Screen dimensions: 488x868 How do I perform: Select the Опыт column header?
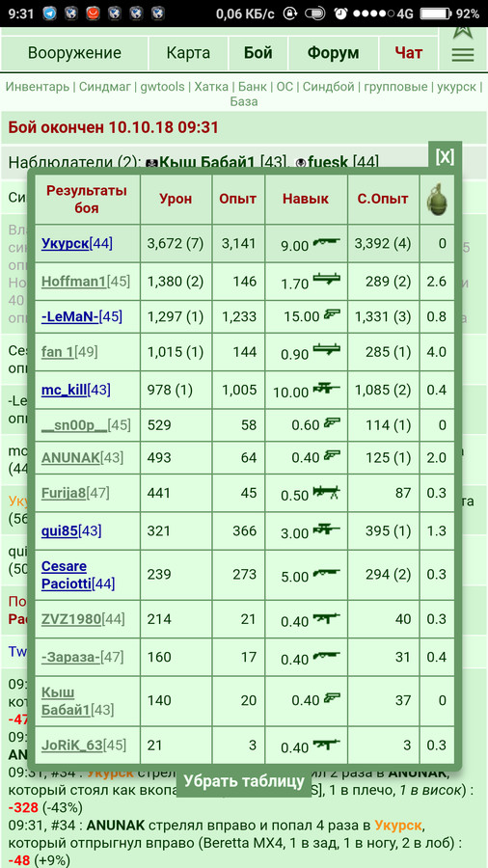coord(238,200)
